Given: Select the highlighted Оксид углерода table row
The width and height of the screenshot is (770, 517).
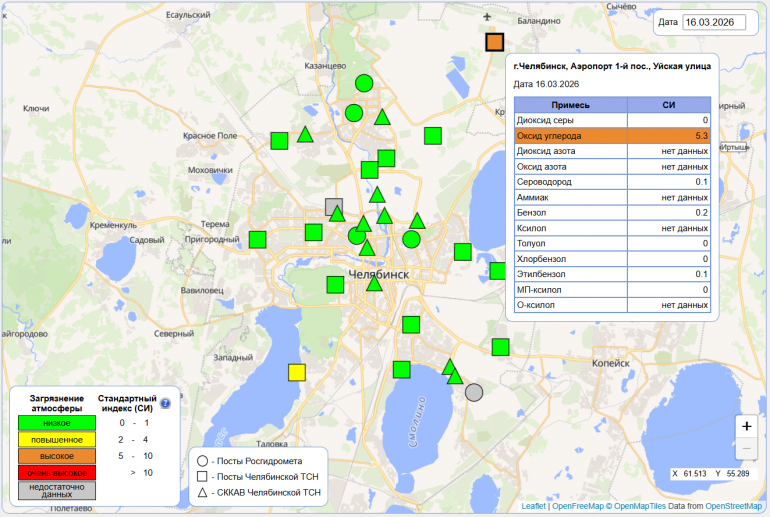Looking at the screenshot, I should point(611,135).
